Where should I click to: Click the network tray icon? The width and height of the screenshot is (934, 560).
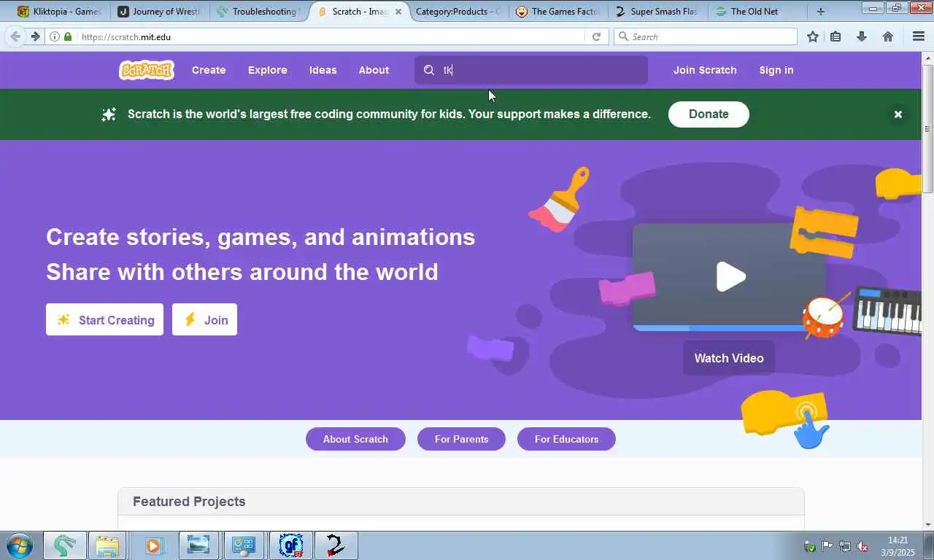[844, 546]
